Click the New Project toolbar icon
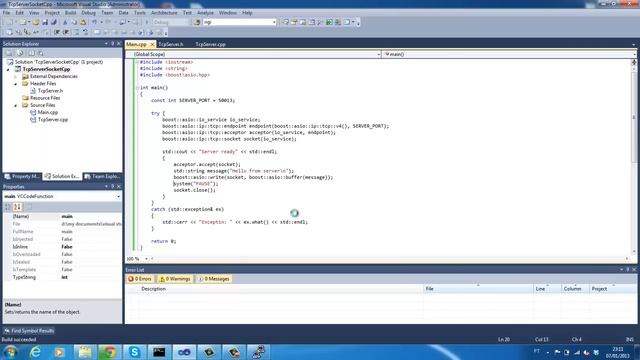Viewport: 640px width, 360px height. (x=9, y=22)
